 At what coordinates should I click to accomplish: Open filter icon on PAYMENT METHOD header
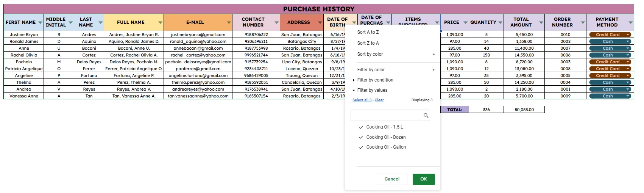coord(630,23)
